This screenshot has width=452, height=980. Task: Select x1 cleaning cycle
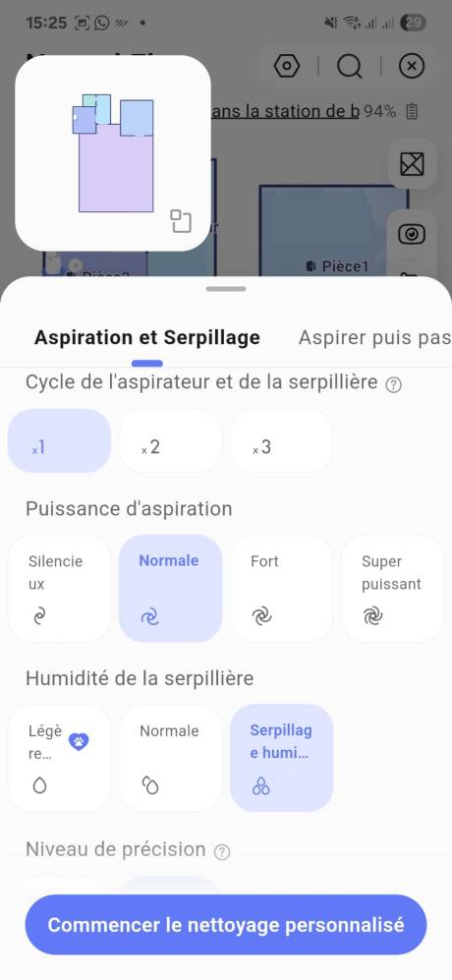pos(59,440)
